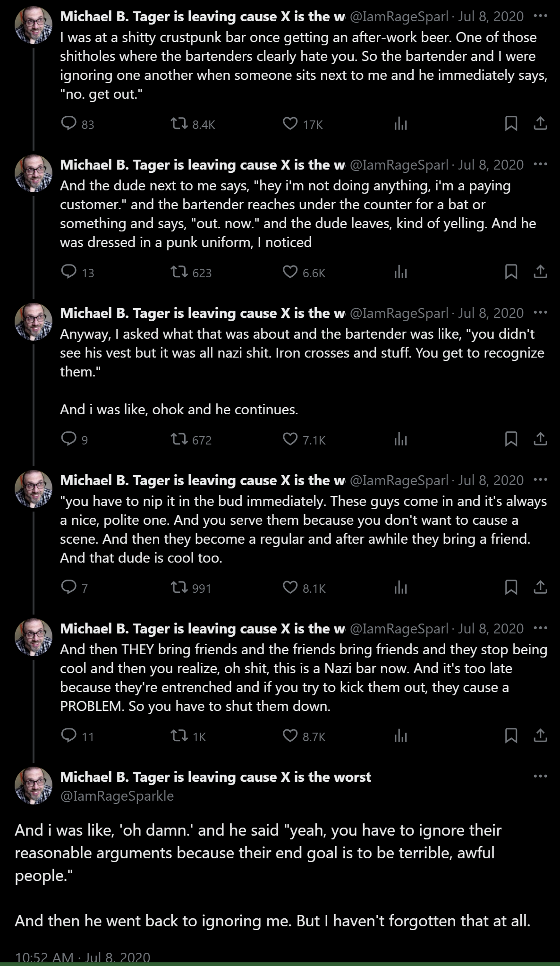Reply to the "crustpunk bar" first tweet
560x966 pixels.
[x=69, y=124]
